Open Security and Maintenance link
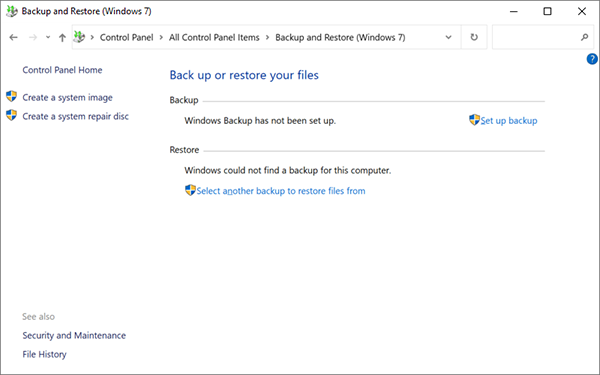The height and width of the screenshot is (375, 600). click(74, 336)
